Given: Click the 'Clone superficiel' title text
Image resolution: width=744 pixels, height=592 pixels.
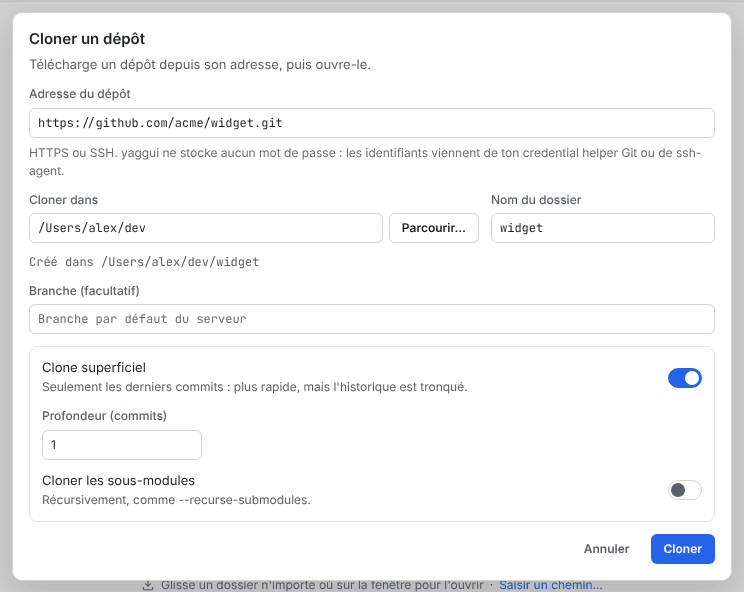Looking at the screenshot, I should [94, 368].
